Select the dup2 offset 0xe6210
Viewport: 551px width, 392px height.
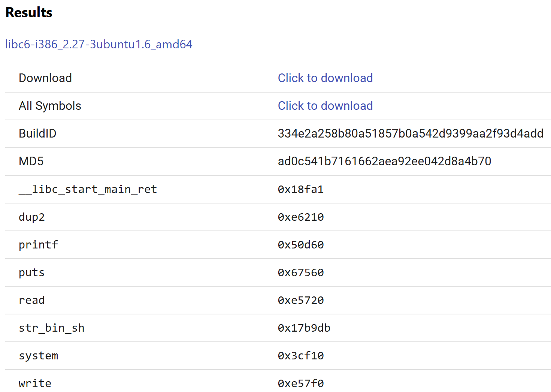pyautogui.click(x=300, y=217)
